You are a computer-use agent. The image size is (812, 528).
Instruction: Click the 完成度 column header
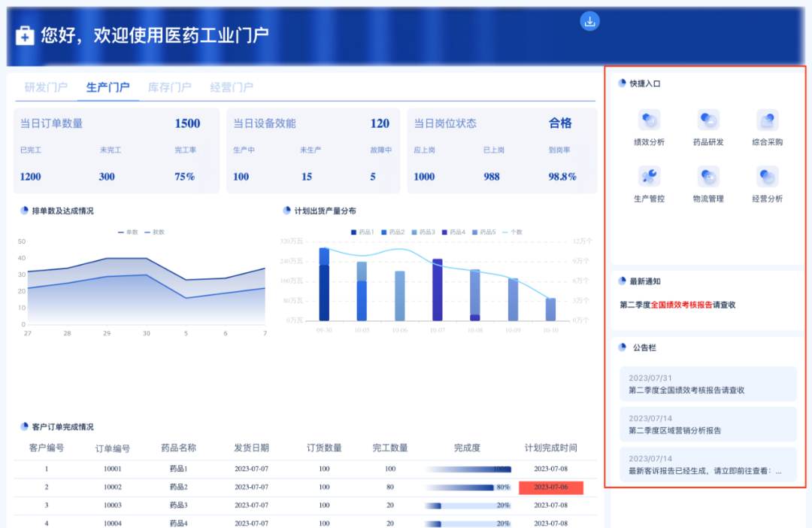[x=467, y=448]
